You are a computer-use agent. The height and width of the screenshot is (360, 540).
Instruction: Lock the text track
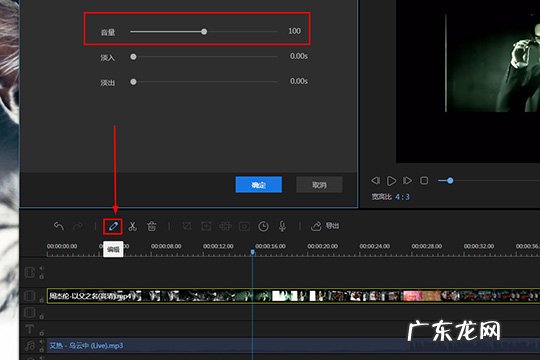point(41,333)
